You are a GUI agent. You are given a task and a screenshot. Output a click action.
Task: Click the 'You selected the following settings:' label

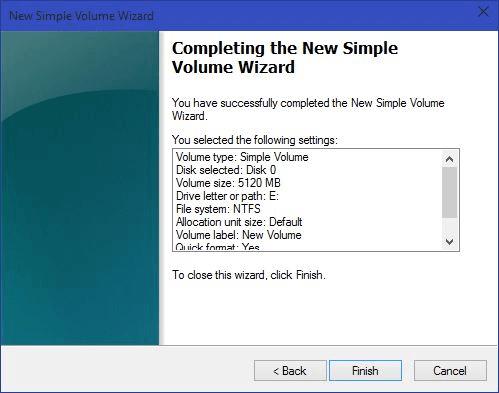click(x=255, y=140)
